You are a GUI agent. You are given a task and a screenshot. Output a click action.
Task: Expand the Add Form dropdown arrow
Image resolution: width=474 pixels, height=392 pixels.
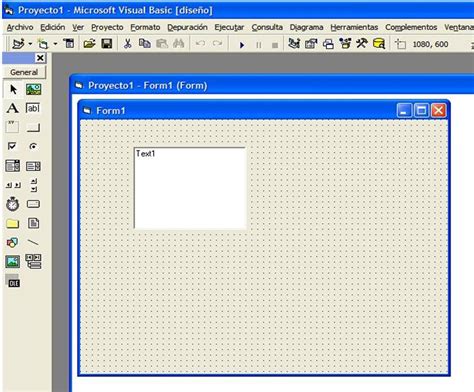pos(55,44)
